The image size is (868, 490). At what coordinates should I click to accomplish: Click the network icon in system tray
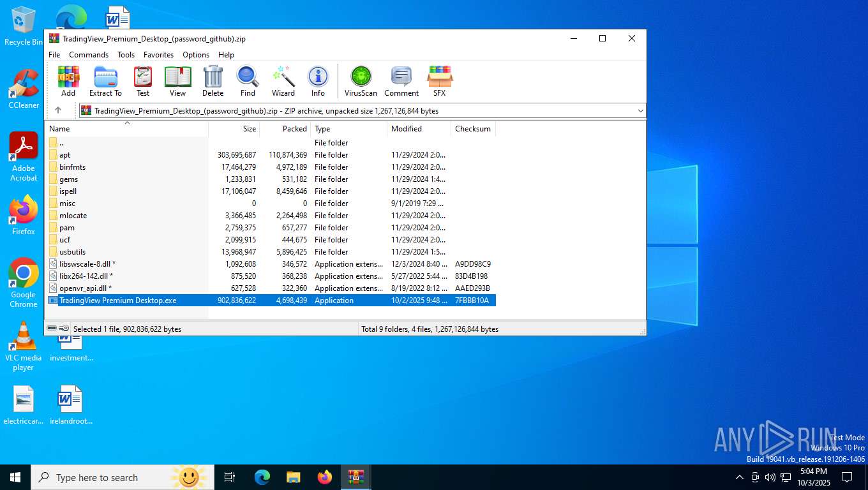coord(786,477)
